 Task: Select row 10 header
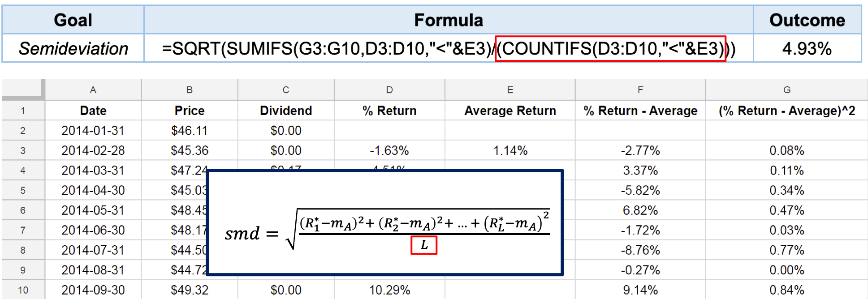pos(23,290)
